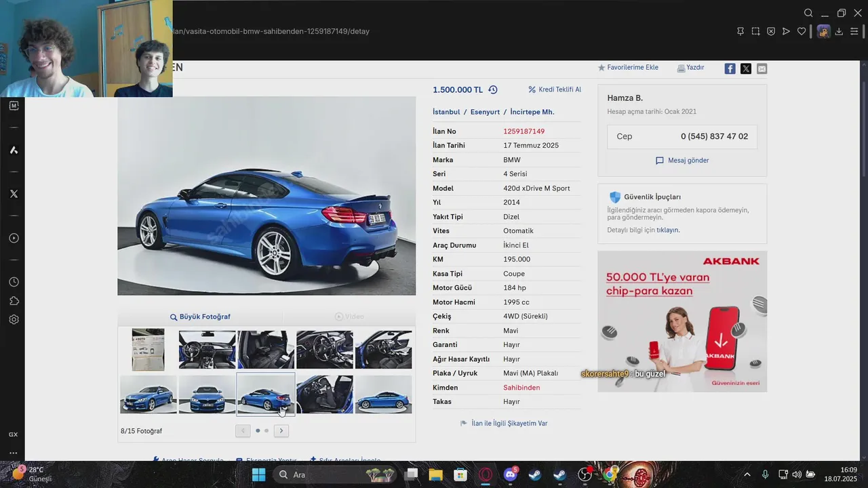The image size is (868, 488).
Task: Show hidden system tray icons
Action: [x=747, y=474]
